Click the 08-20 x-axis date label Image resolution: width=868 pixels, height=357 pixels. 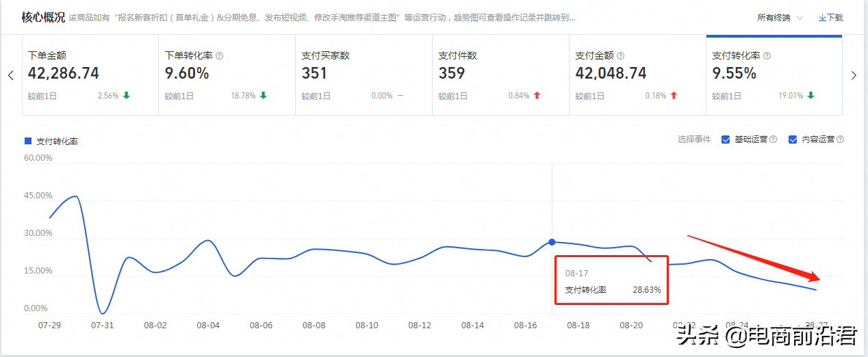(630, 326)
